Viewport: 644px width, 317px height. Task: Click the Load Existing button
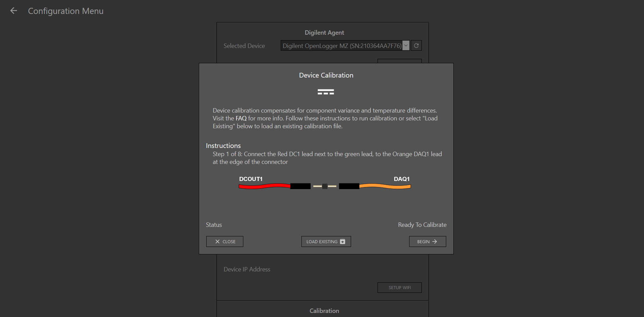click(x=326, y=241)
